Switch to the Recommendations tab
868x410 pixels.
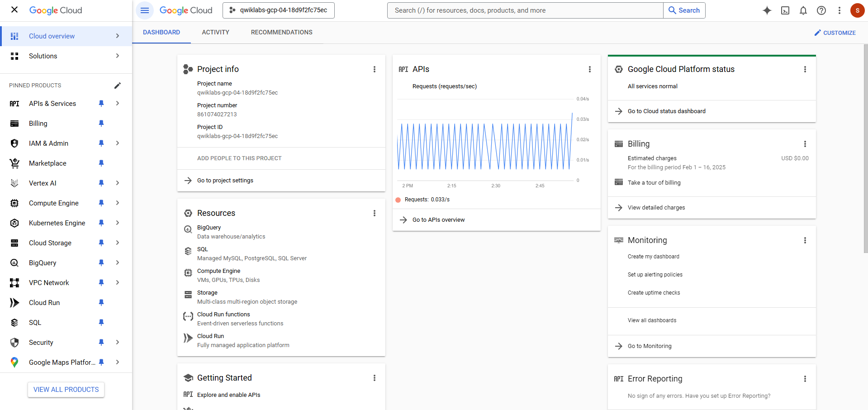(282, 33)
